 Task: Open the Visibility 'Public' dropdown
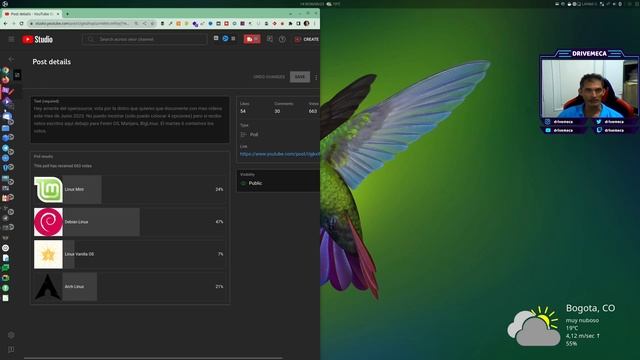(x=278, y=181)
